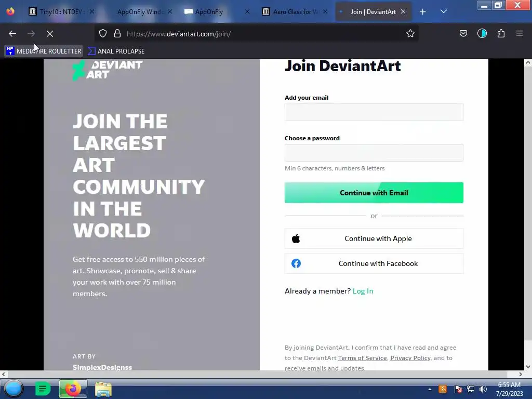
Task: Bookmark this page with the star icon
Action: 410,34
